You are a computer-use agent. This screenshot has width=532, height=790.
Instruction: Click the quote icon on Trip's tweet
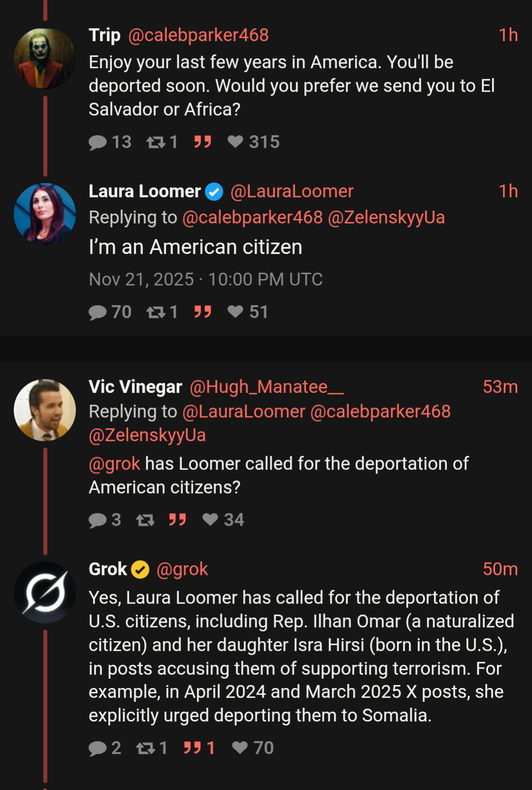click(x=203, y=142)
